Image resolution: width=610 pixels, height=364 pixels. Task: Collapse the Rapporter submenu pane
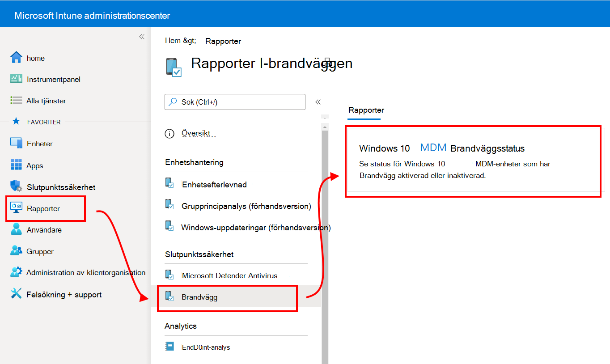318,102
